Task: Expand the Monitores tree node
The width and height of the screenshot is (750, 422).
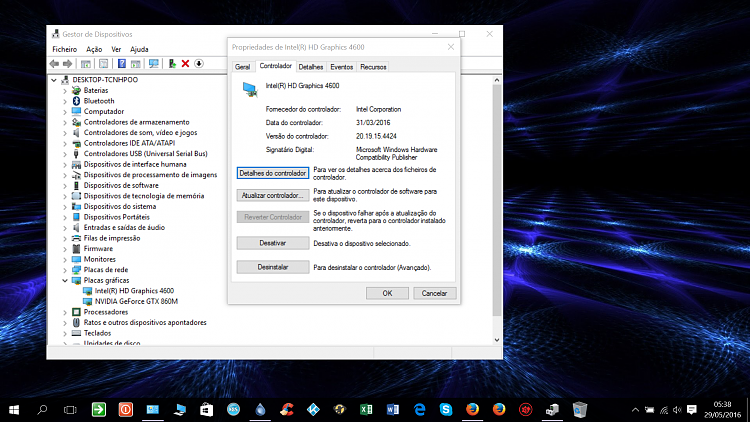Action: (66, 259)
